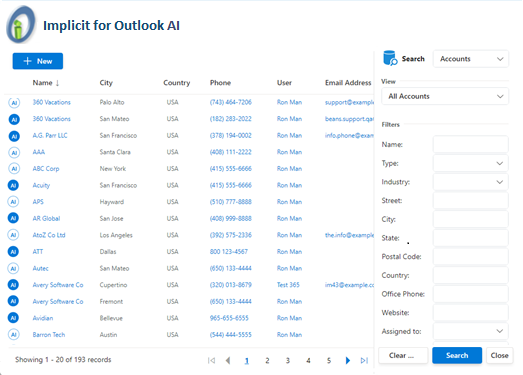Screen dimensions: 523x375
Task: Click the AI icon for Avidian
Action: 13,318
